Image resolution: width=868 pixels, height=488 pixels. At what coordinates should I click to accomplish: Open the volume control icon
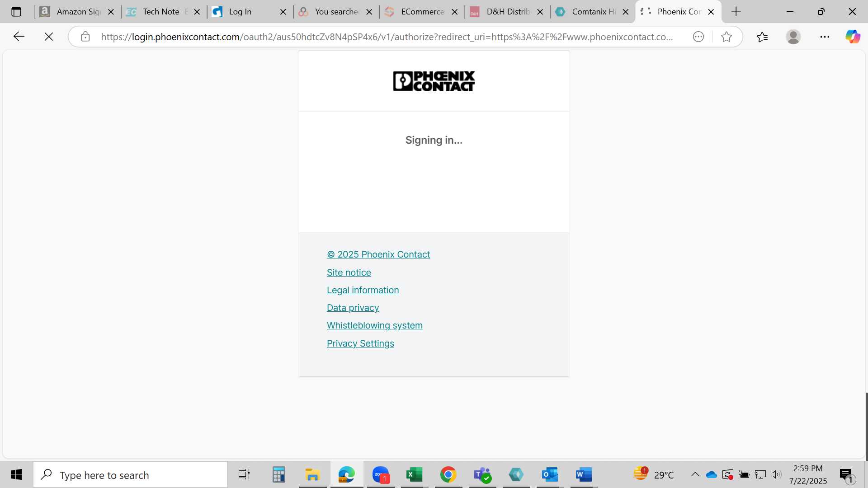[x=777, y=474]
